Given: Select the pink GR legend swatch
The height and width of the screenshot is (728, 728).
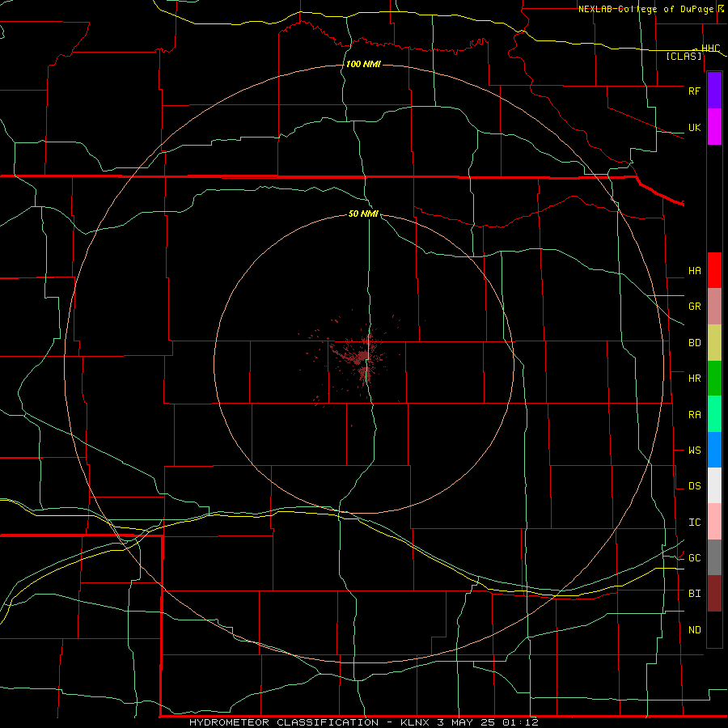Looking at the screenshot, I should pyautogui.click(x=714, y=307).
